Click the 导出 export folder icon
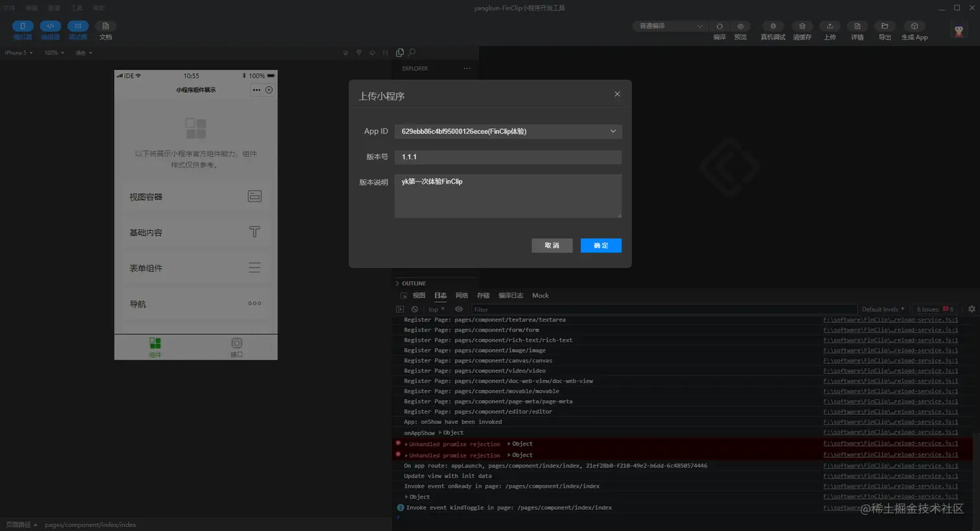 pyautogui.click(x=885, y=27)
